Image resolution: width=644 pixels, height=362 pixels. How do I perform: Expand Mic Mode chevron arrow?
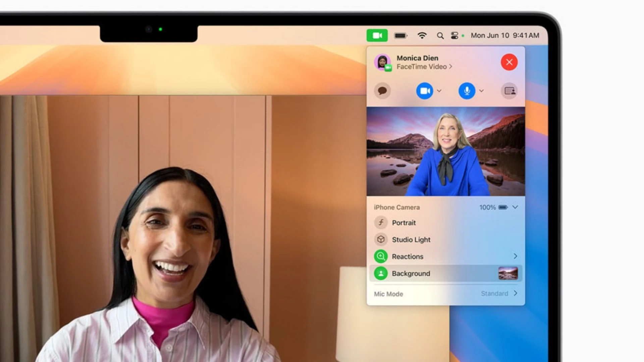pos(516,293)
